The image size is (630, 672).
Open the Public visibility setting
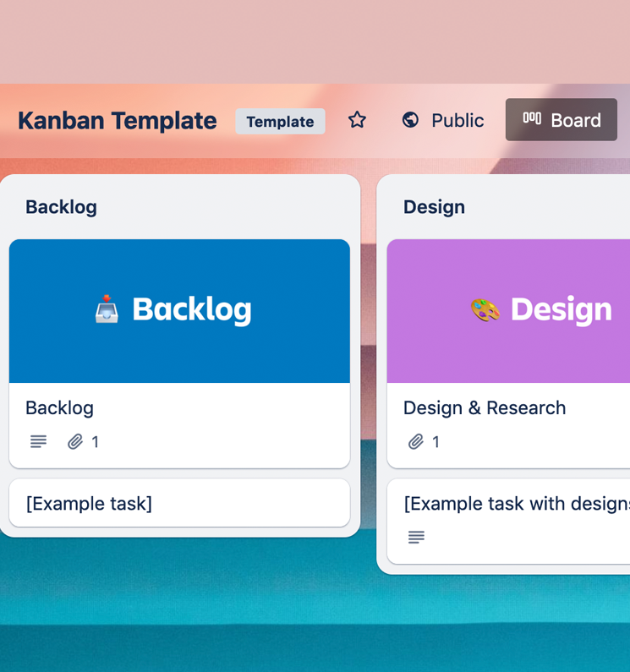pyautogui.click(x=443, y=120)
